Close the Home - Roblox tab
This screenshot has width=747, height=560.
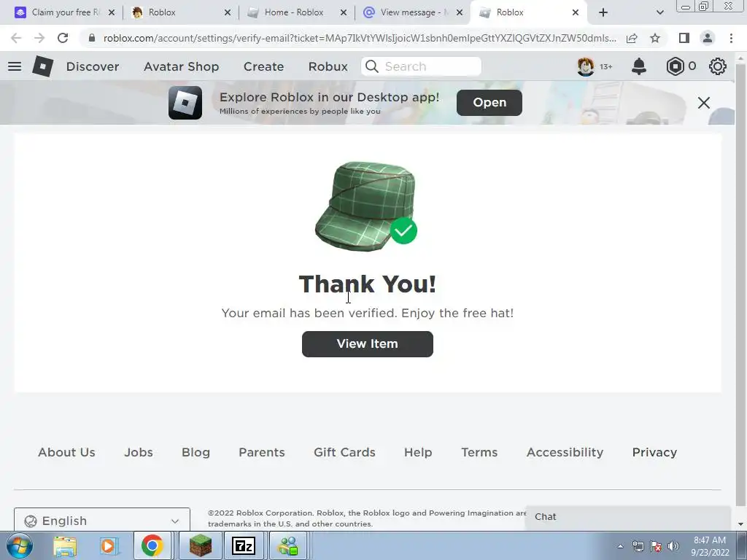pos(344,12)
